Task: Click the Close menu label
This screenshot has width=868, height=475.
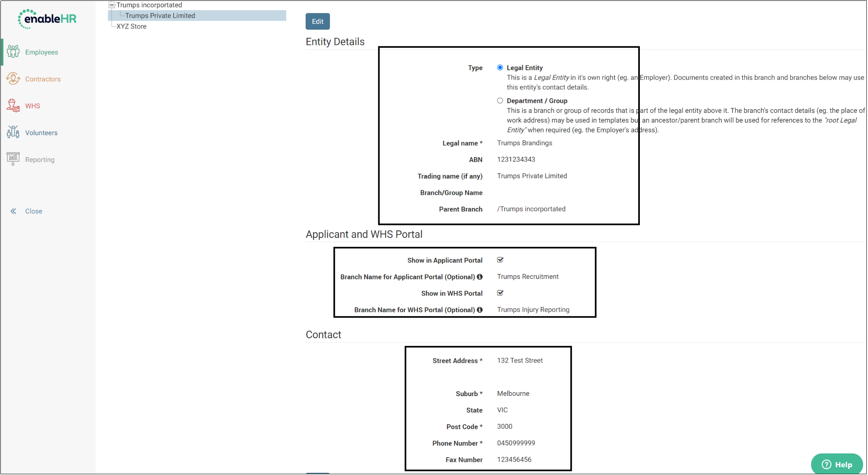Action: (34, 211)
